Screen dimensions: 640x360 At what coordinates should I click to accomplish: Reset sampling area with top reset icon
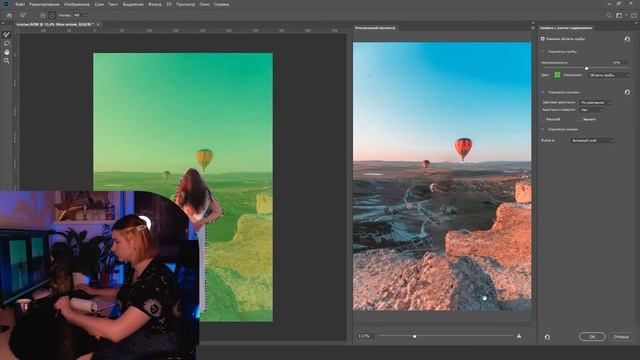[627, 39]
